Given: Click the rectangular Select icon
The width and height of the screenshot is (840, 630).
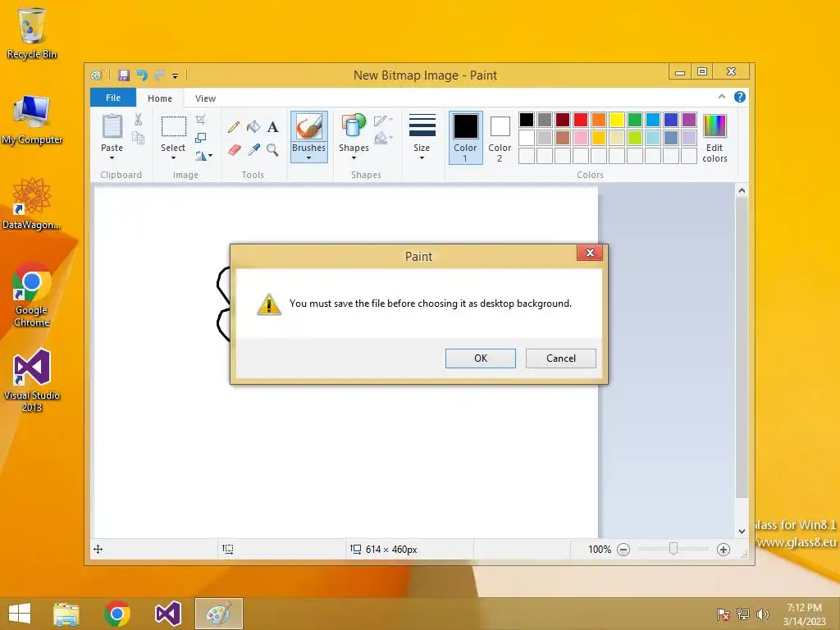Looking at the screenshot, I should (174, 127).
